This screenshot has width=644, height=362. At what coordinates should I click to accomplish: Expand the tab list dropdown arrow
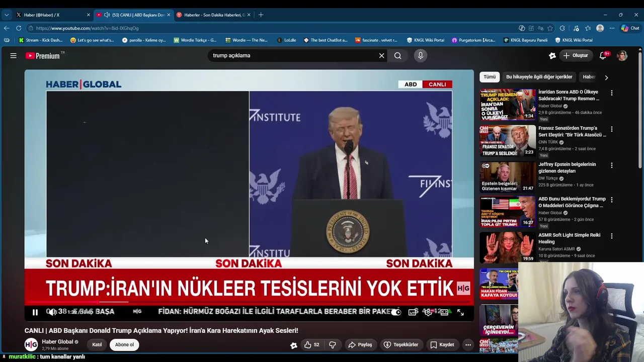[x=6, y=15]
